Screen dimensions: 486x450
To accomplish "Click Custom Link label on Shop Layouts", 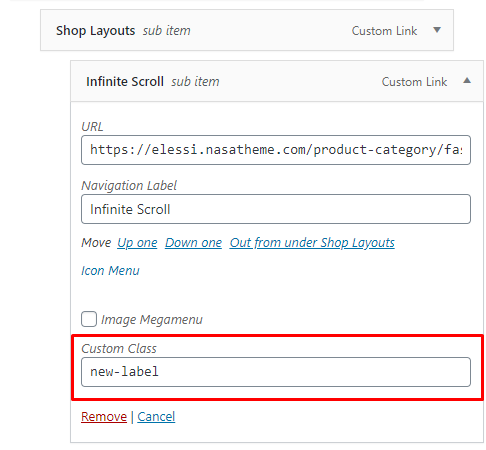I will point(384,31).
